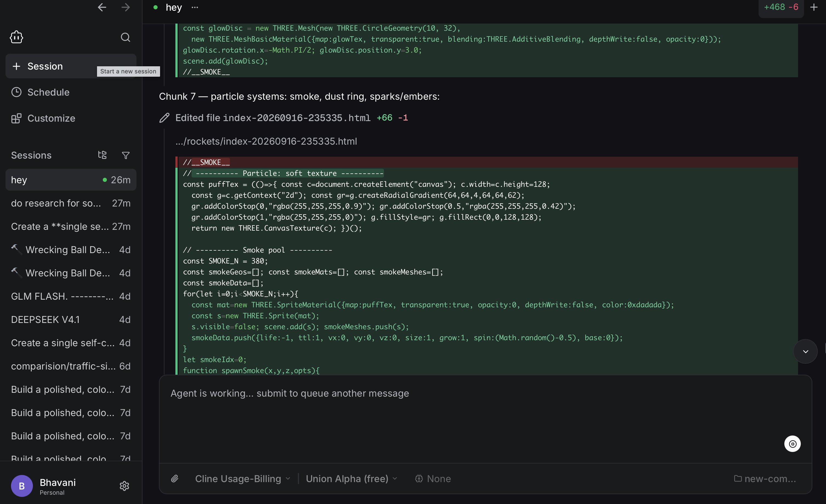Click the robot logo icon

pos(16,37)
